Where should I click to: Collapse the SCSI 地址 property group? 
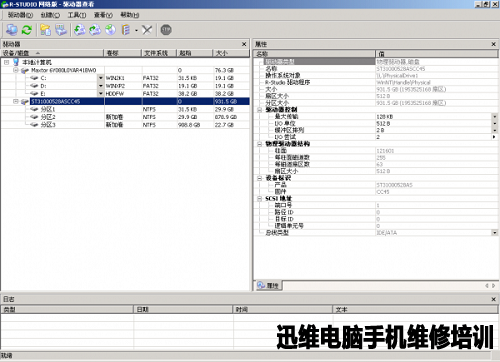tap(259, 199)
